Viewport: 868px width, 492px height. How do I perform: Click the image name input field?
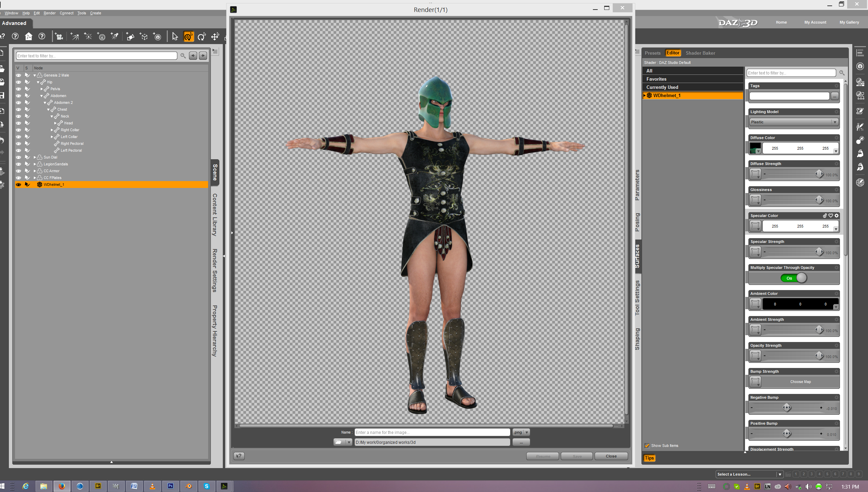[x=432, y=432]
